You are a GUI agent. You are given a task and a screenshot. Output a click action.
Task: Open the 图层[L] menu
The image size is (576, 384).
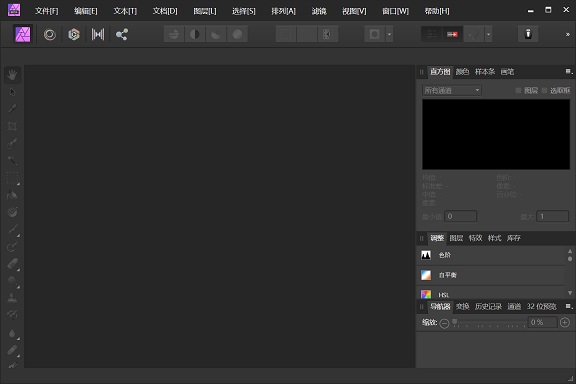(205, 11)
